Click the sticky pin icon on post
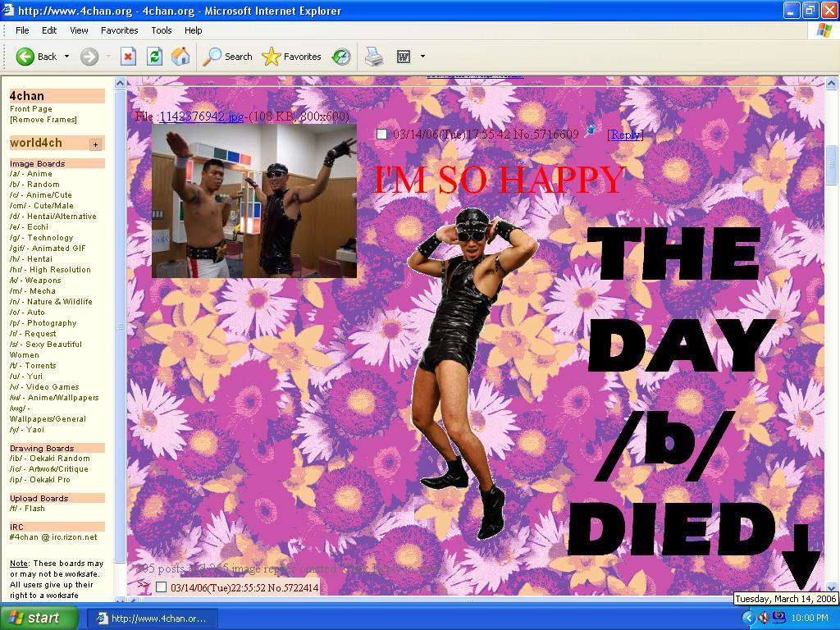 (x=591, y=130)
